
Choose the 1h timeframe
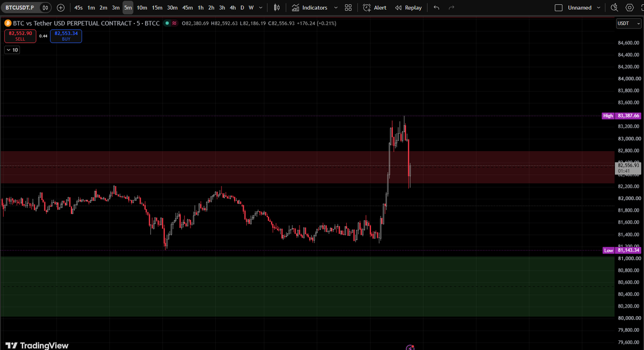pyautogui.click(x=201, y=8)
